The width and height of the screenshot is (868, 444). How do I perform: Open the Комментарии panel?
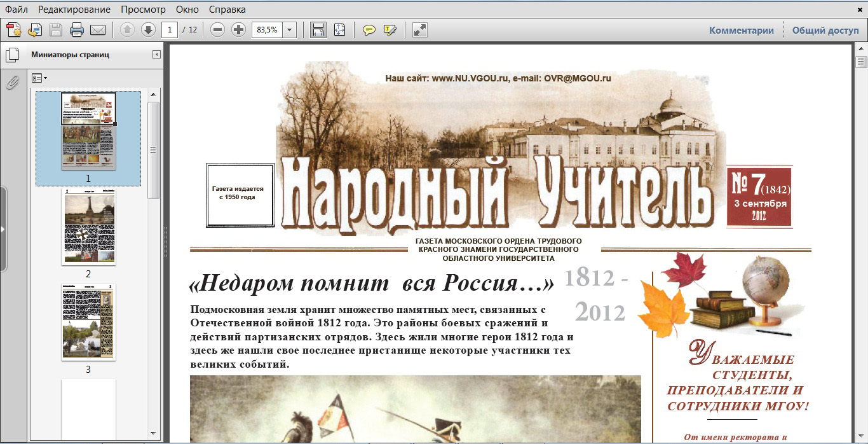742,30
